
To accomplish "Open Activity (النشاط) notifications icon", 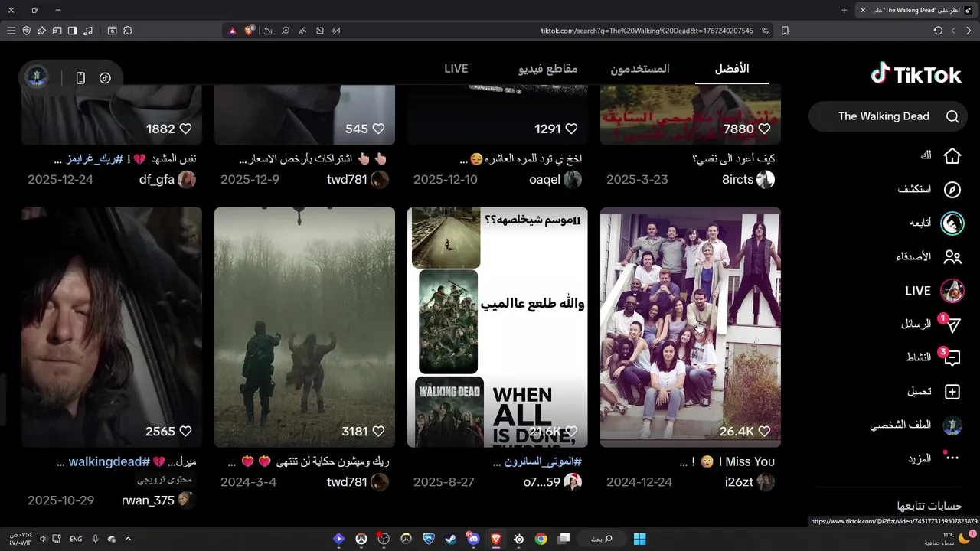I will 952,358.
